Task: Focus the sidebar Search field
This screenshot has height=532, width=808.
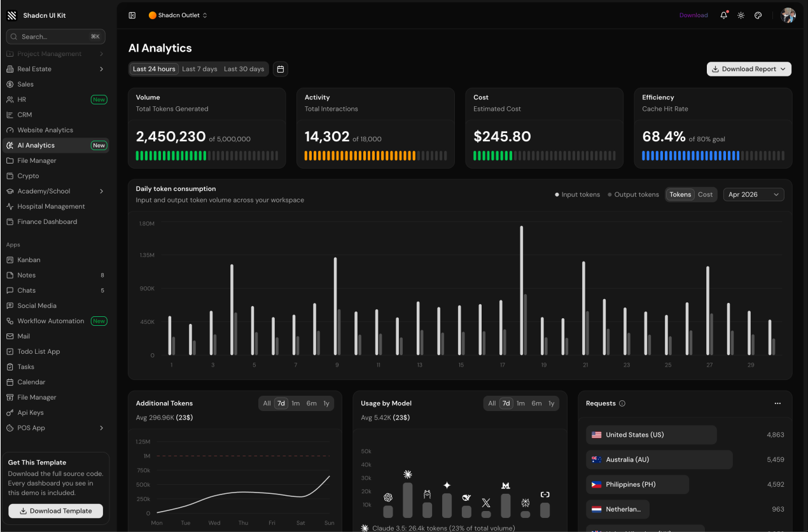Action: point(56,36)
